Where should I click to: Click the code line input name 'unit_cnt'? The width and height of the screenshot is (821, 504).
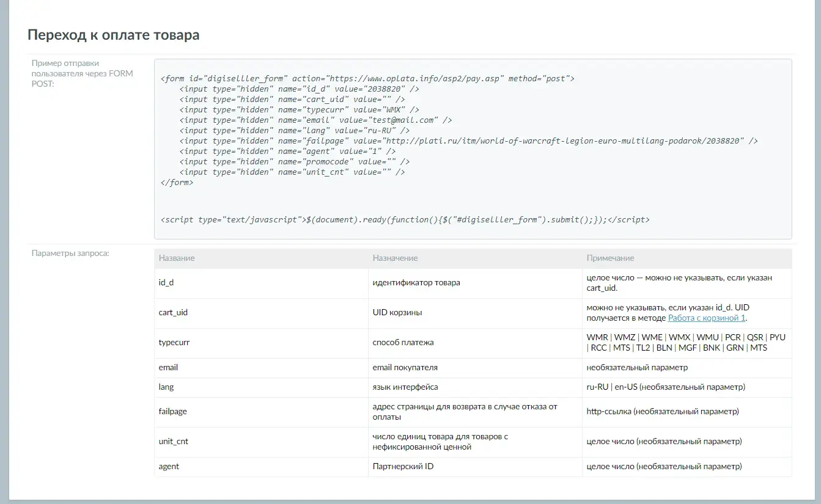(292, 172)
